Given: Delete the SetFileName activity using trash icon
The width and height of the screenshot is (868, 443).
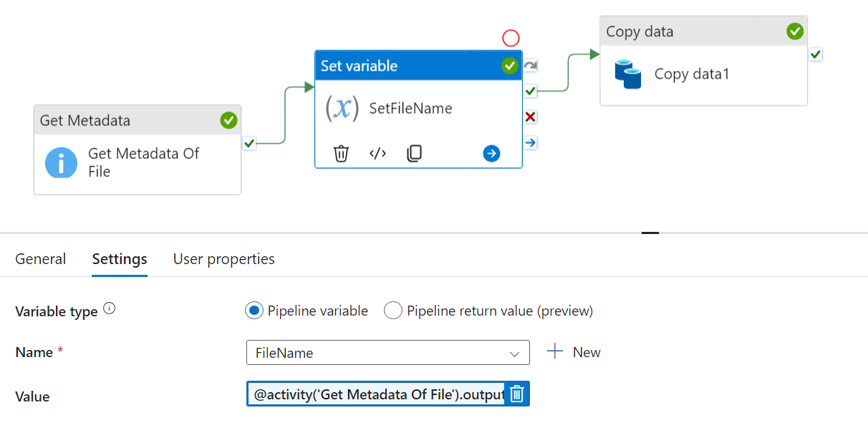Looking at the screenshot, I should point(341,153).
